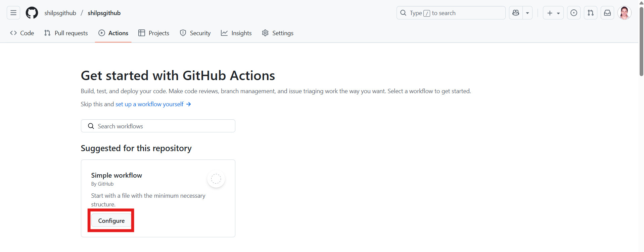Click the GitHub Octocat logo

click(x=32, y=13)
